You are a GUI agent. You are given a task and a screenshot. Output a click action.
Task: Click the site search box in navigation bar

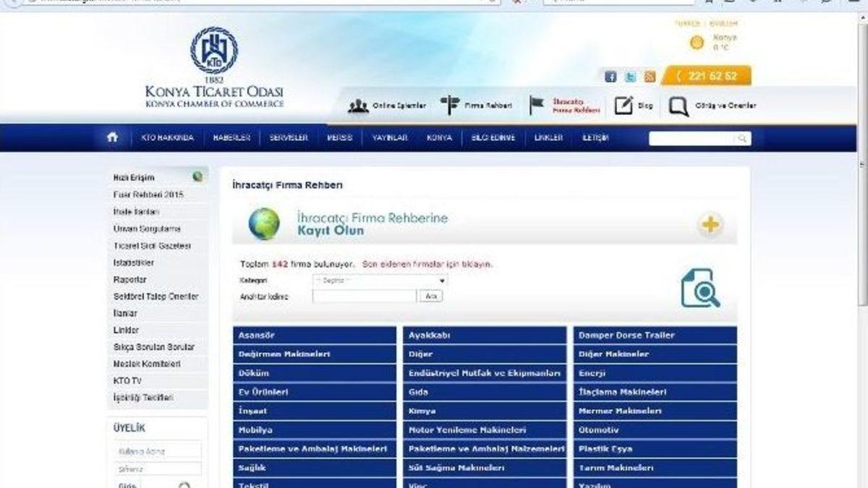(x=692, y=139)
